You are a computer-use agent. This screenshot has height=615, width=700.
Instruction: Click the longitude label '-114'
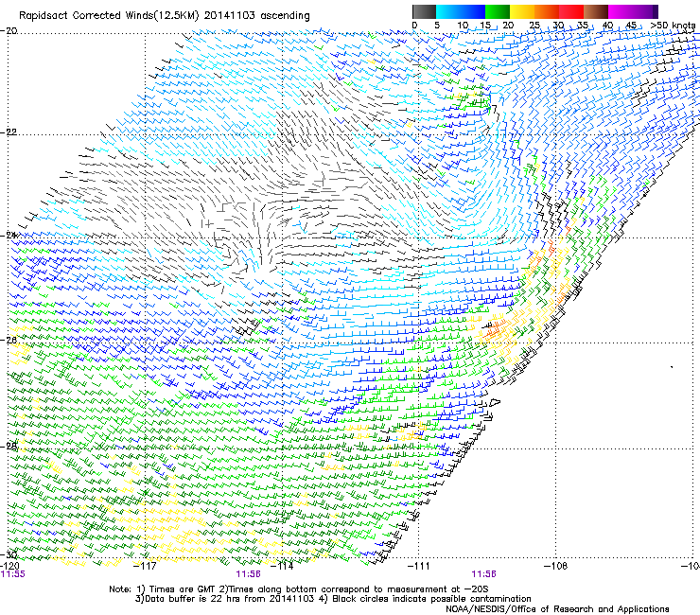282,567
